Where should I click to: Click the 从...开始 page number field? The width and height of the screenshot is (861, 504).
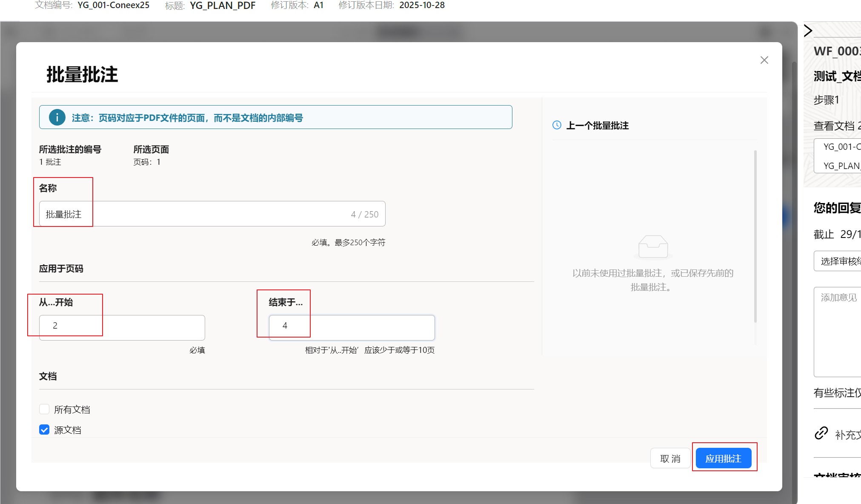(122, 327)
